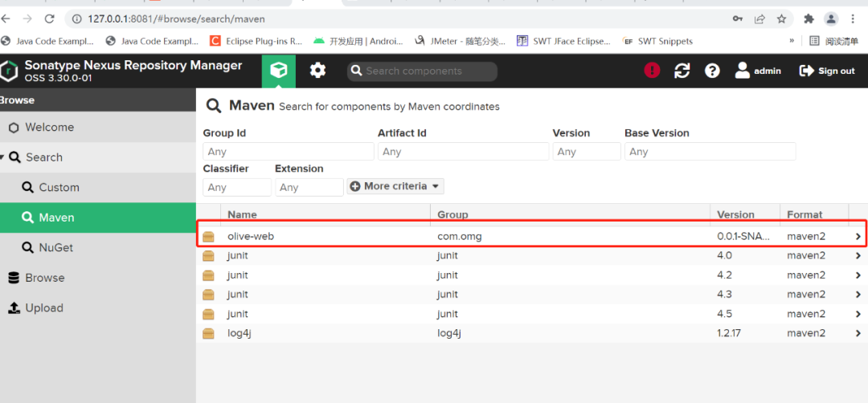Click the Sonatype Nexus logo

[x=10, y=71]
